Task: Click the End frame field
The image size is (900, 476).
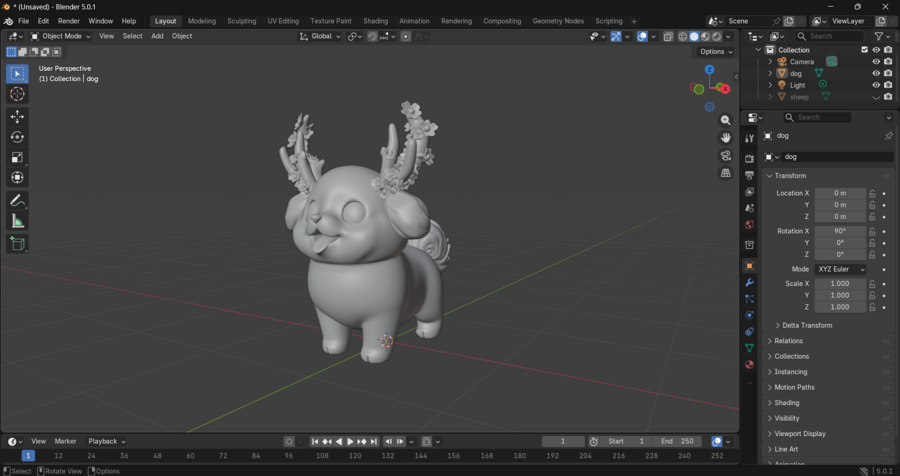Action: (x=678, y=441)
